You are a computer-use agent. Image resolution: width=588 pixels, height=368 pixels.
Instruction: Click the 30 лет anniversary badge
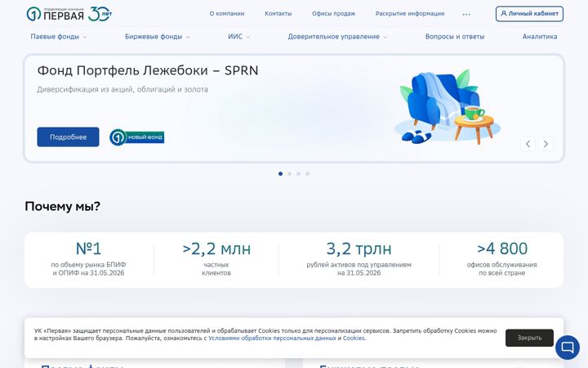tap(100, 14)
